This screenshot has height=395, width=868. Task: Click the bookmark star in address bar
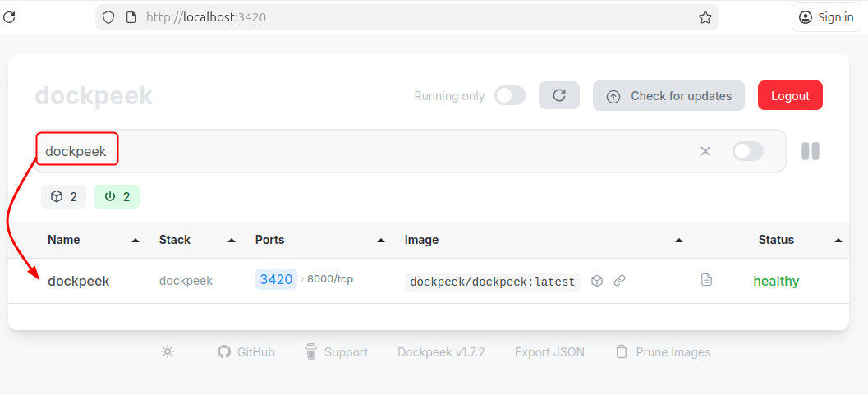click(705, 17)
